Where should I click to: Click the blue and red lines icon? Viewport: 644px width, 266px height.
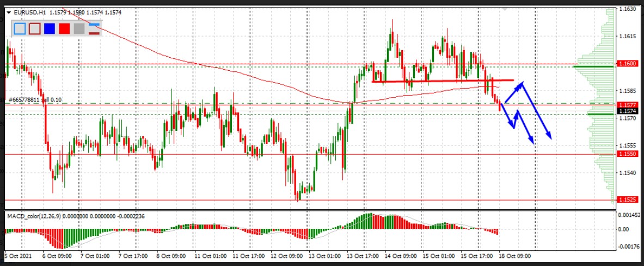click(94, 29)
